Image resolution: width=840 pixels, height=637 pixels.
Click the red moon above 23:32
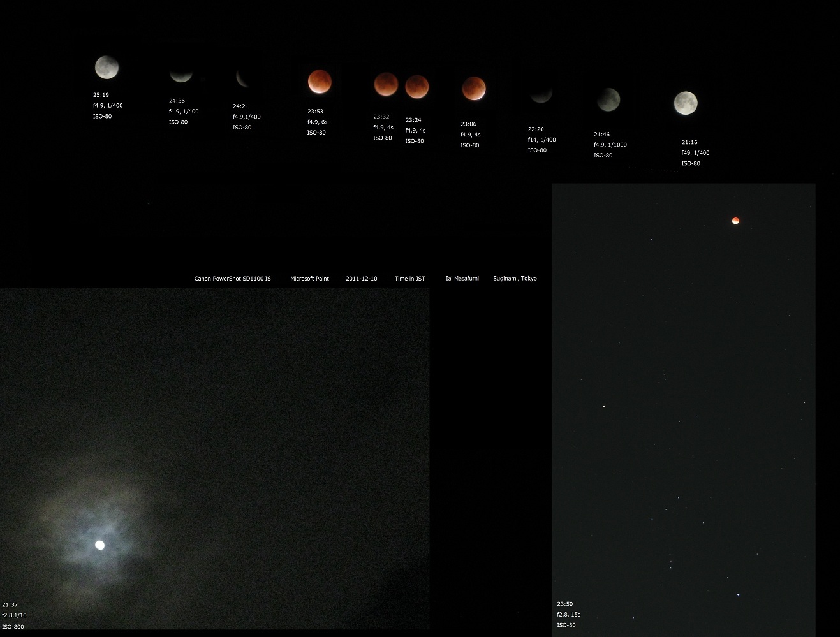(386, 85)
